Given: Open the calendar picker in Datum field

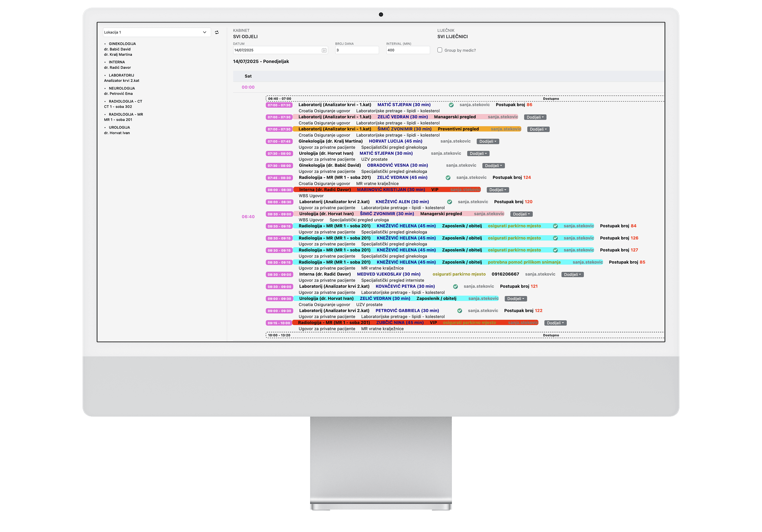Looking at the screenshot, I should [324, 50].
